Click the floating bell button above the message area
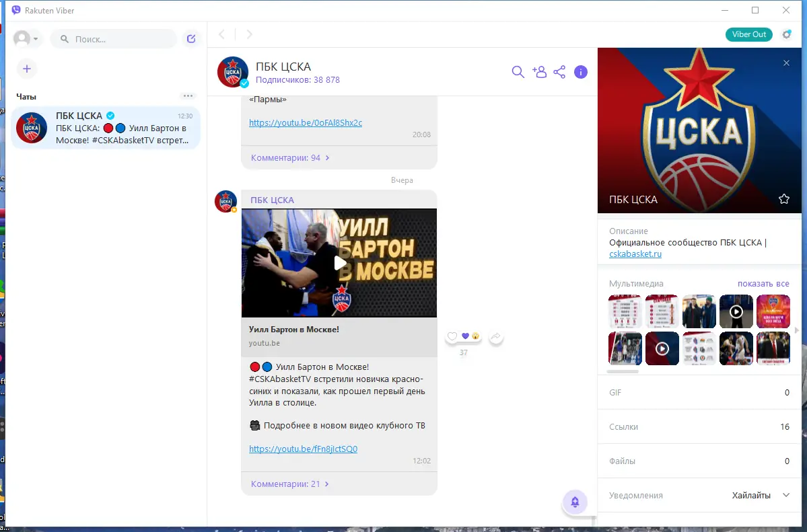This screenshot has height=532, width=807. 574,501
